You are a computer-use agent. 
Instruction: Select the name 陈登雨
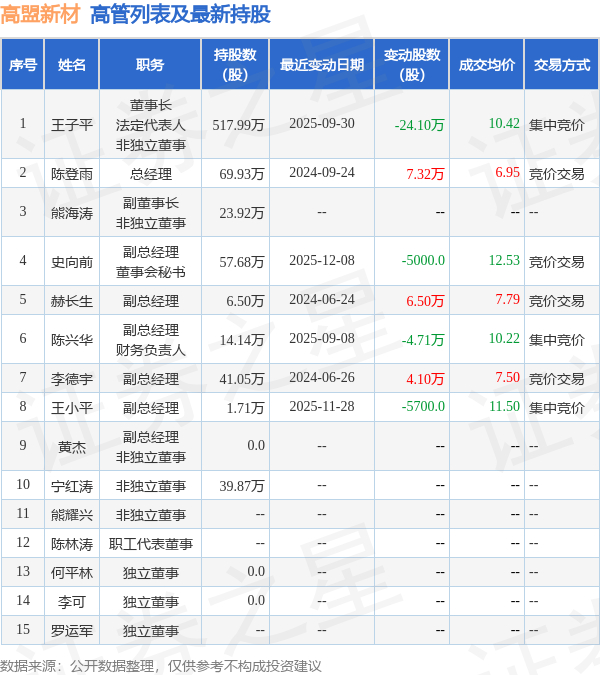point(72,173)
